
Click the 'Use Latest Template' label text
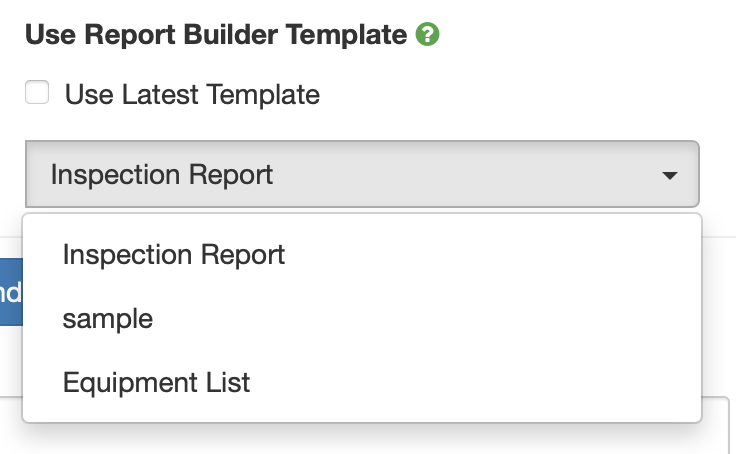[192, 95]
